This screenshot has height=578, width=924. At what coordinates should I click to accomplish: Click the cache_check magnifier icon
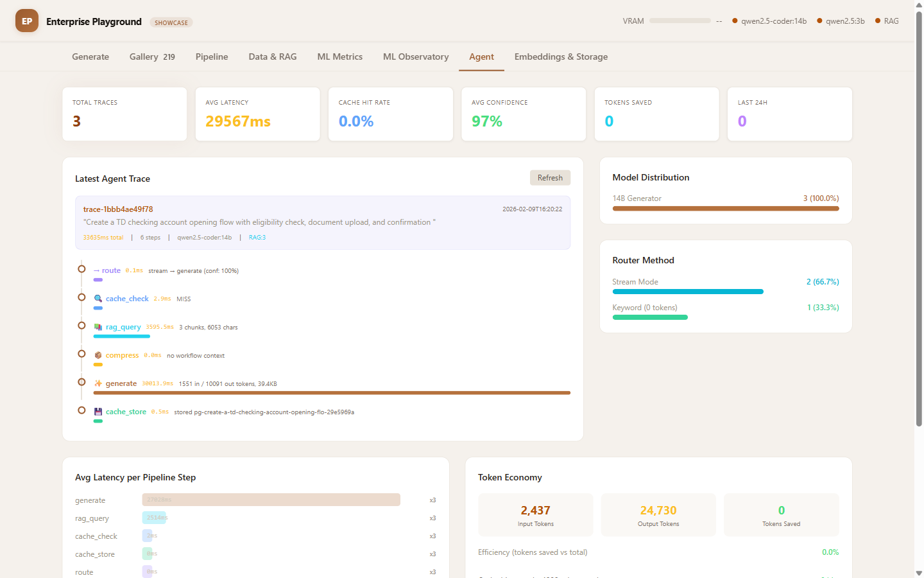click(98, 299)
